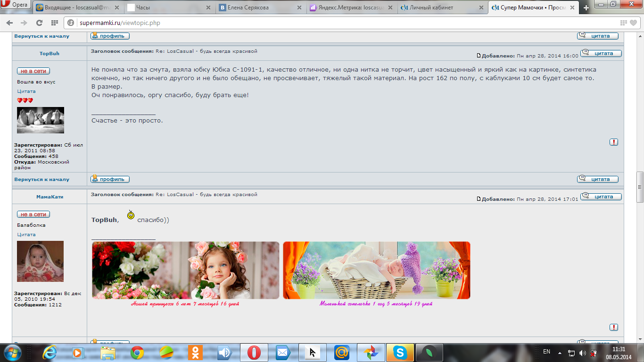Click Вернуться к началу below TopBuh's post
This screenshot has width=644, height=362.
[41, 179]
